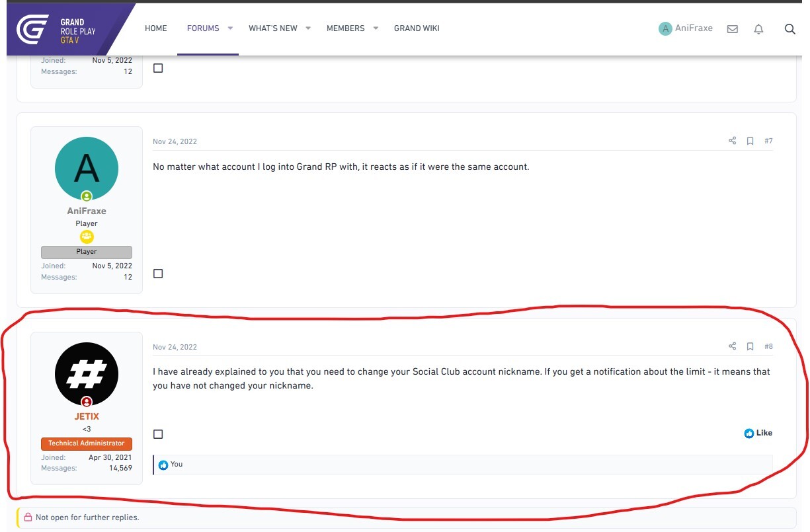Viewport: 810px width, 532px height.
Task: Click JETIX's join date Apr 30, 2021
Action: (110, 457)
